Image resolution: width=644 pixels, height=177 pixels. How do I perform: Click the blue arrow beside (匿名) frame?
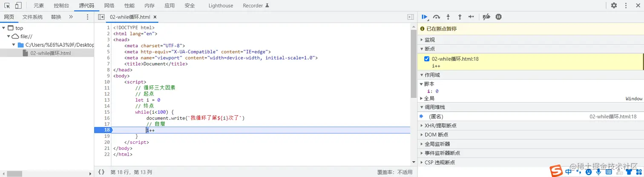pos(422,116)
